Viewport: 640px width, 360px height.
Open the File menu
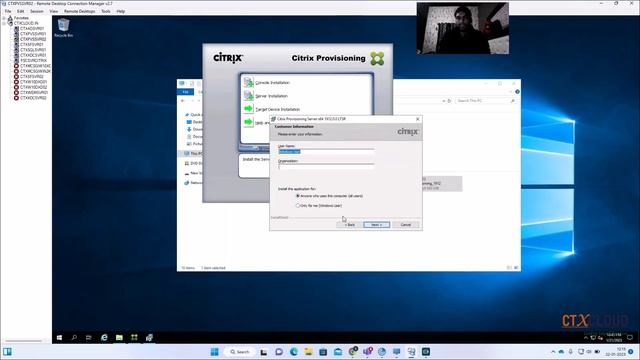pyautogui.click(x=8, y=11)
